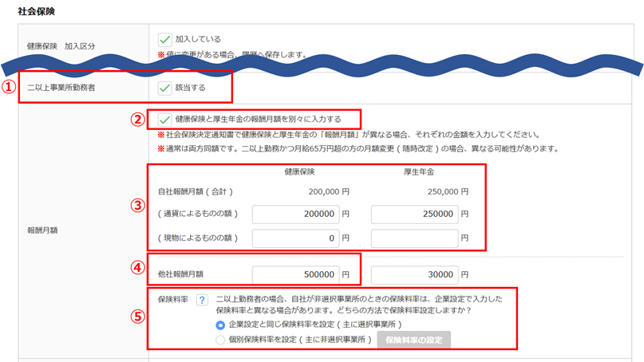The height and width of the screenshot is (362, 644).
Task: Click the empty 厚生年金 現物によるものの額 field
Action: (415, 238)
